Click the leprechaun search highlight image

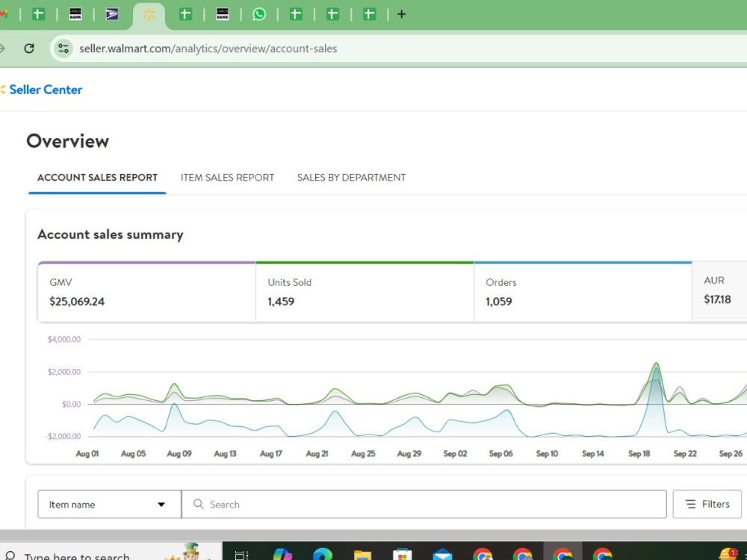[x=189, y=552]
